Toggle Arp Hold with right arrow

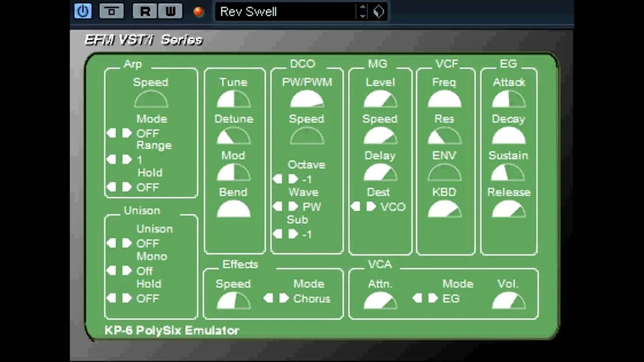[x=127, y=187]
